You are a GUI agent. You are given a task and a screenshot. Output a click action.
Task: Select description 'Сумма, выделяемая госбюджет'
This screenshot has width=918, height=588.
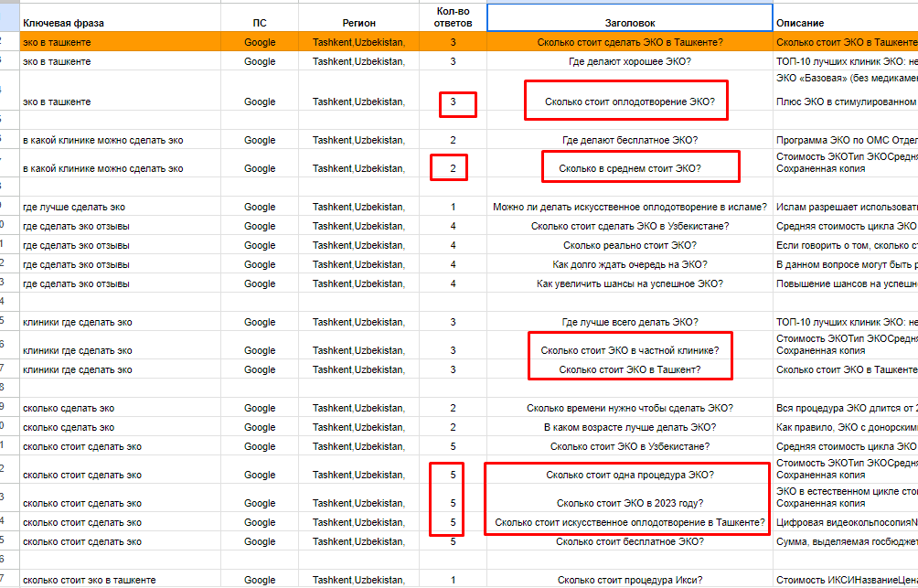point(846,541)
